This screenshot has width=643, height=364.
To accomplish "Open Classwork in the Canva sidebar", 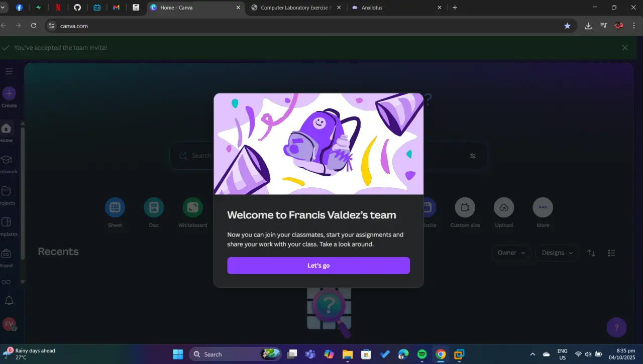I will 6,164.
